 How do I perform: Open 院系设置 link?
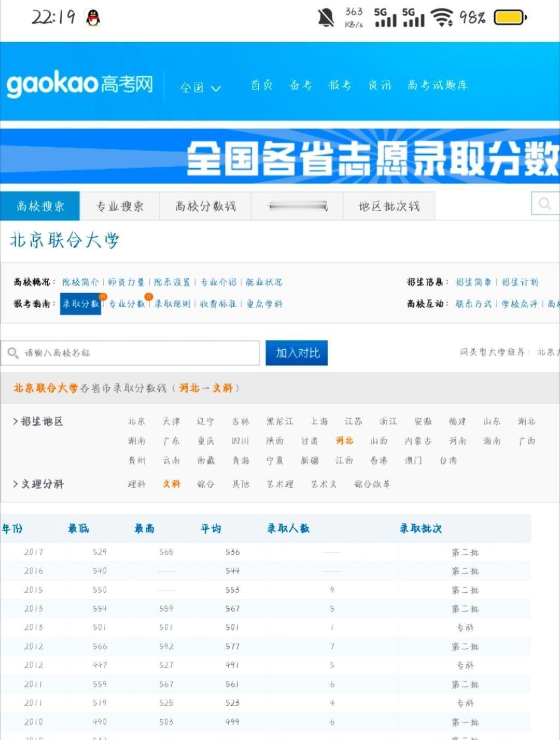click(172, 282)
